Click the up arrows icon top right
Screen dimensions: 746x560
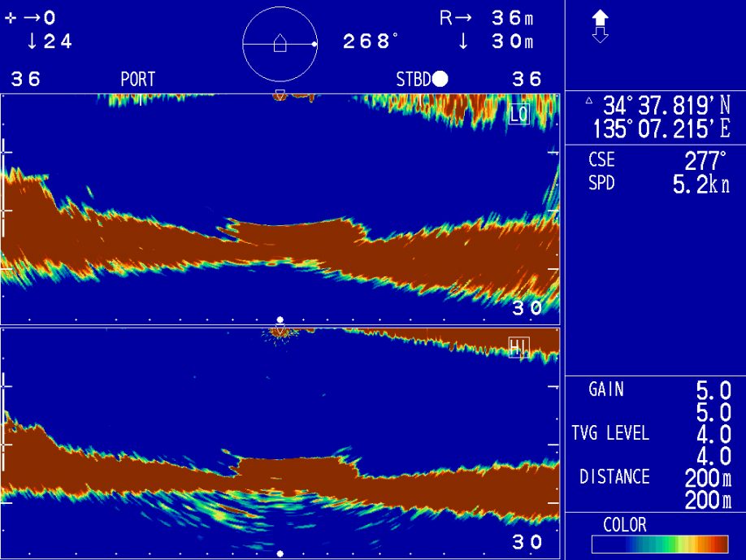600,26
